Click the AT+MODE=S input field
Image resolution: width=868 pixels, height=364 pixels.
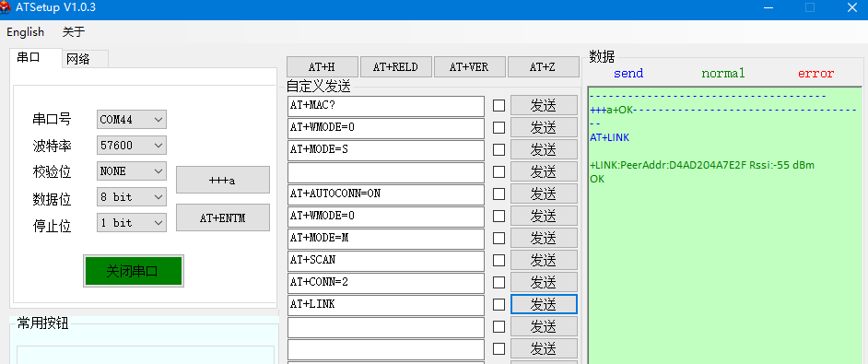tap(386, 150)
